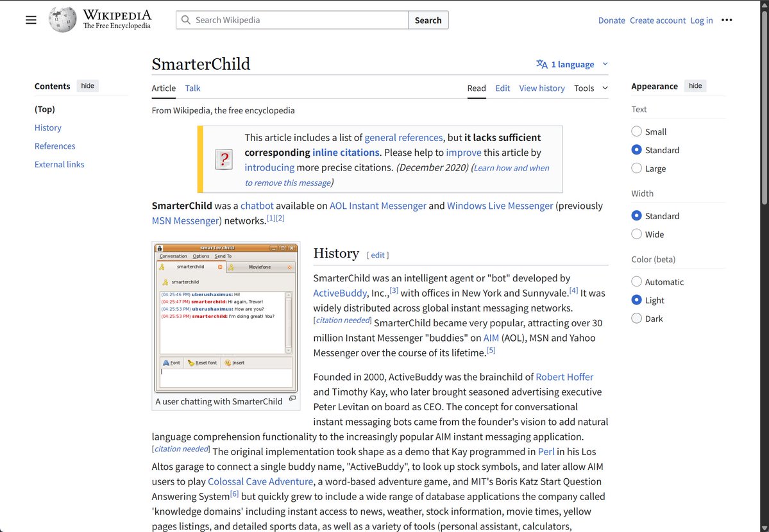Open the View history tab
The width and height of the screenshot is (769, 532).
(x=542, y=88)
